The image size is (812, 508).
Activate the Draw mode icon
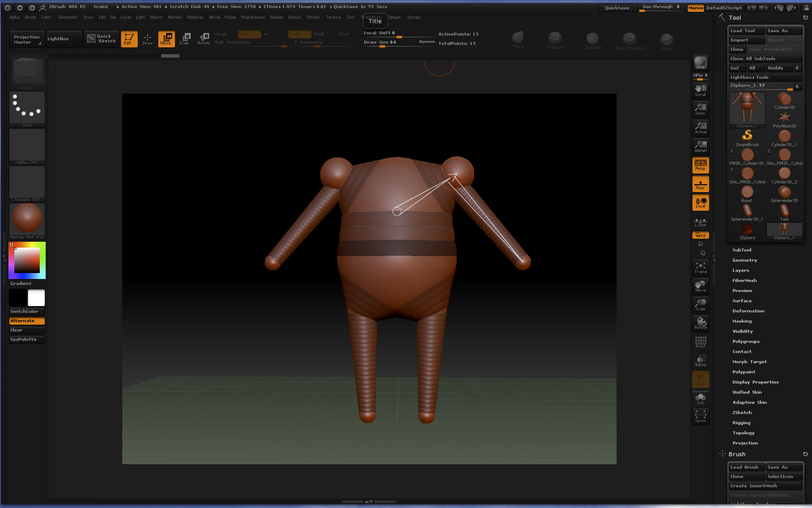pos(147,39)
